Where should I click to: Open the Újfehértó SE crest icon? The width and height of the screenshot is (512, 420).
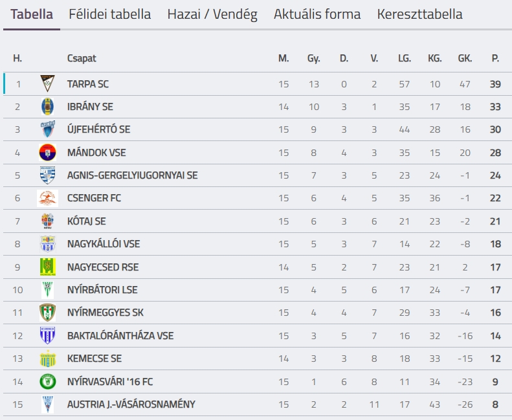coord(47,129)
